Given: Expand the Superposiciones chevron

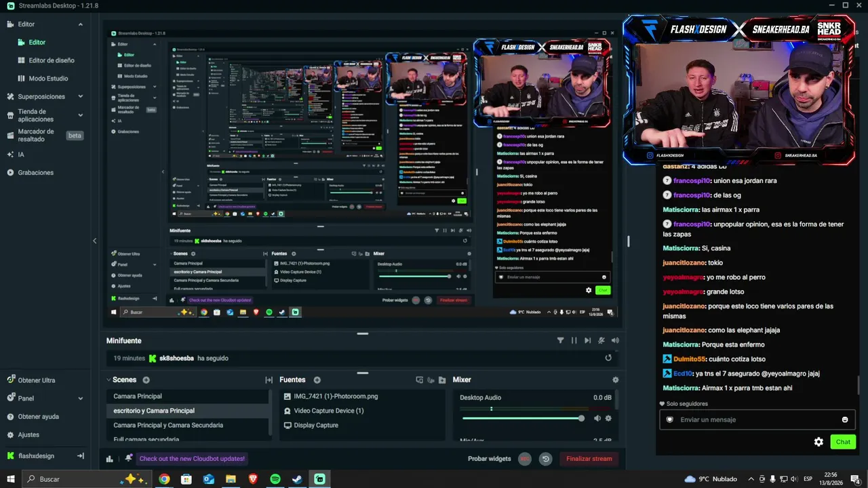Looking at the screenshot, I should (81, 97).
